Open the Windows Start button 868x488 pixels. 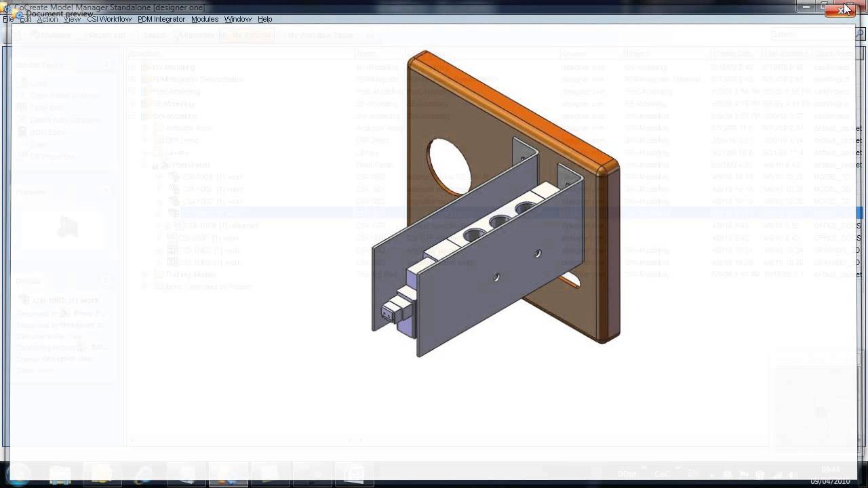pyautogui.click(x=18, y=474)
